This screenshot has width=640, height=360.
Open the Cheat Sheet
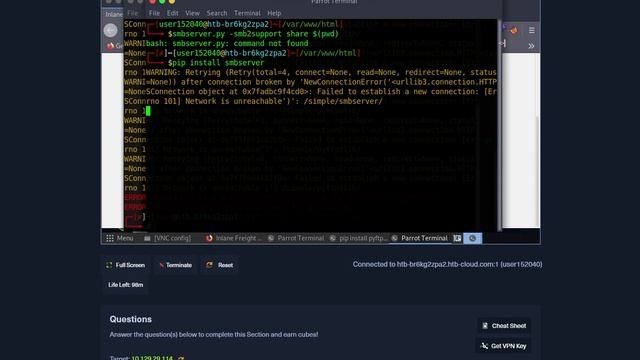[x=504, y=326]
